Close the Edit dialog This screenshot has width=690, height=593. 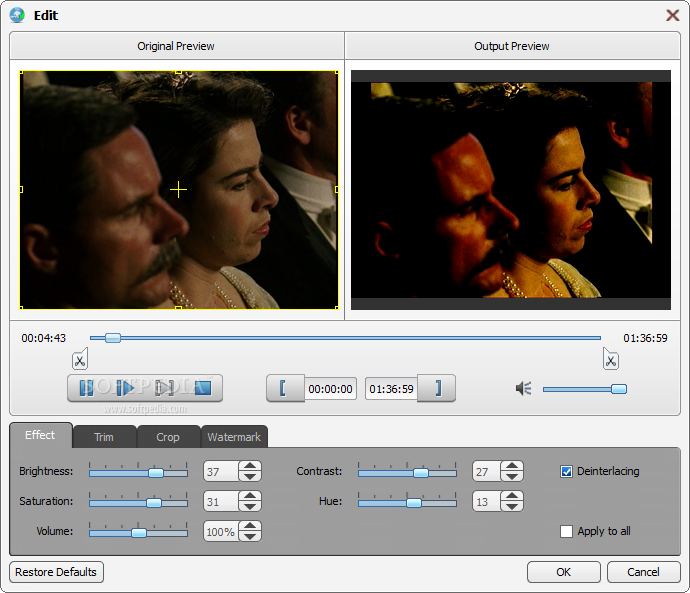pyautogui.click(x=672, y=15)
